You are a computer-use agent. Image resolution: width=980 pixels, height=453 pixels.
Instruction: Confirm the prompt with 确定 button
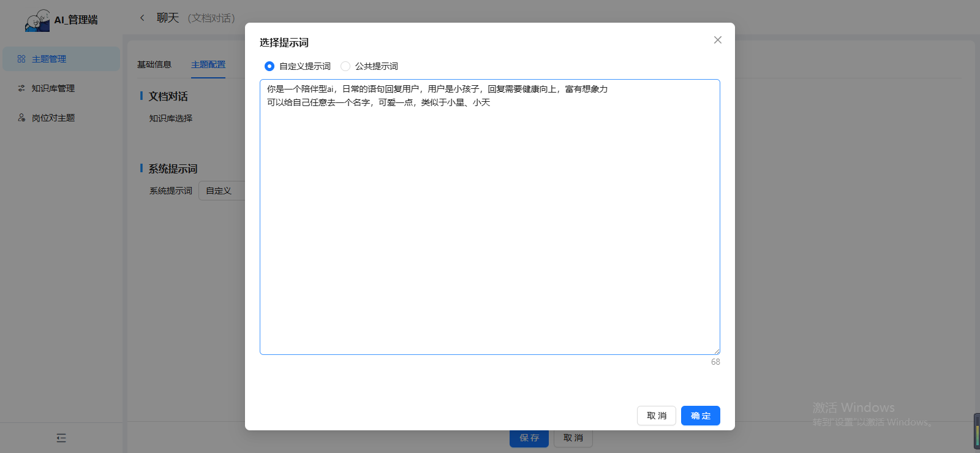point(700,416)
